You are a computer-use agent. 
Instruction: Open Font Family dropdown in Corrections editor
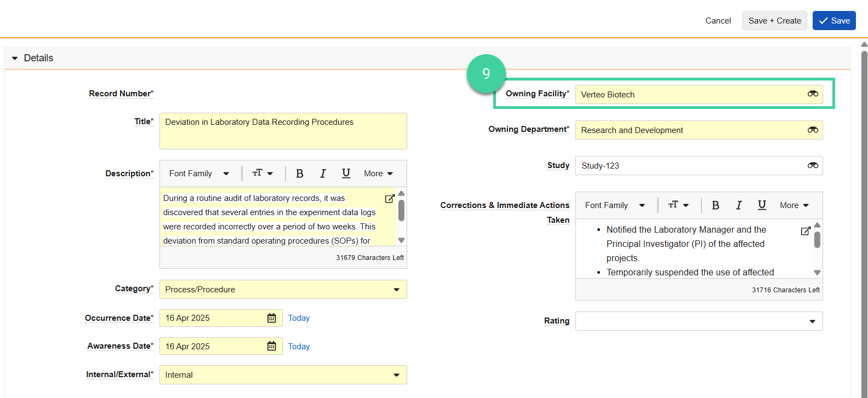tap(615, 205)
